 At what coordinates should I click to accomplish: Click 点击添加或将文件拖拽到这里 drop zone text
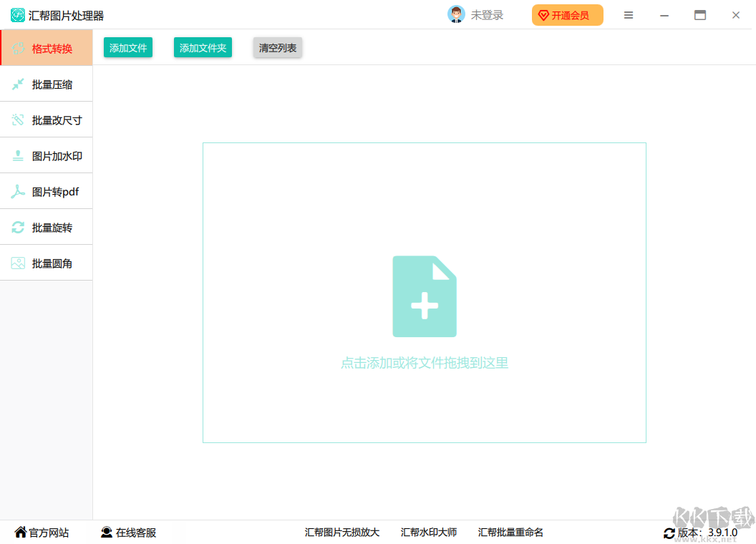425,363
